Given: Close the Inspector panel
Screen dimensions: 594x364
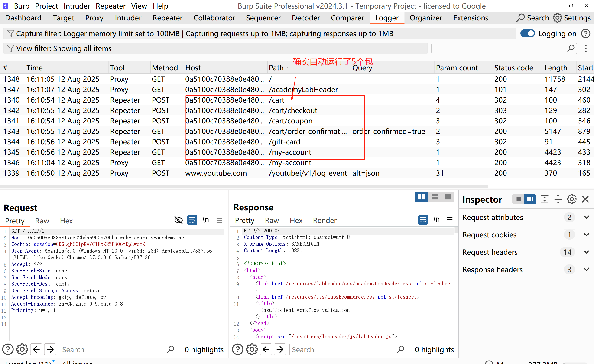Looking at the screenshot, I should 585,199.
